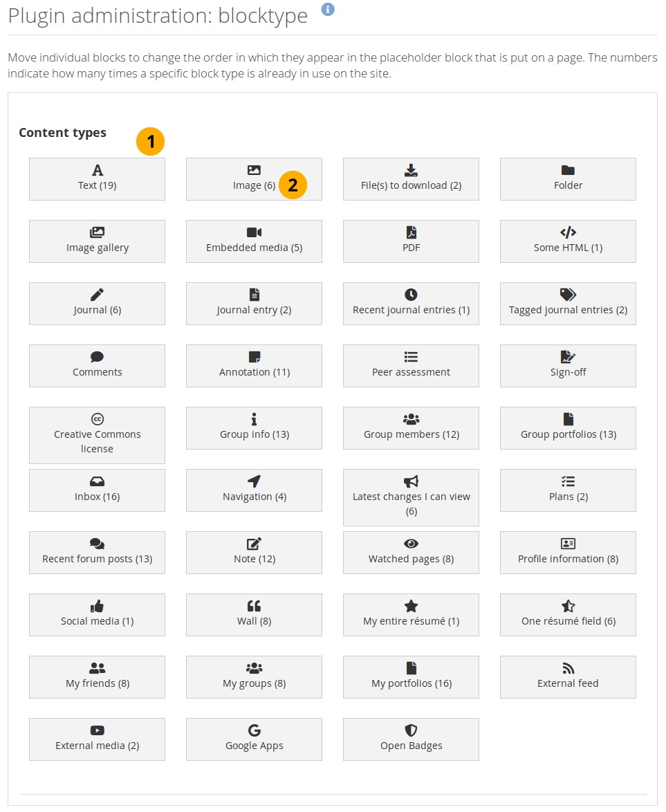Click the Text block letter A icon
This screenshot has height=812, width=666.
[98, 170]
